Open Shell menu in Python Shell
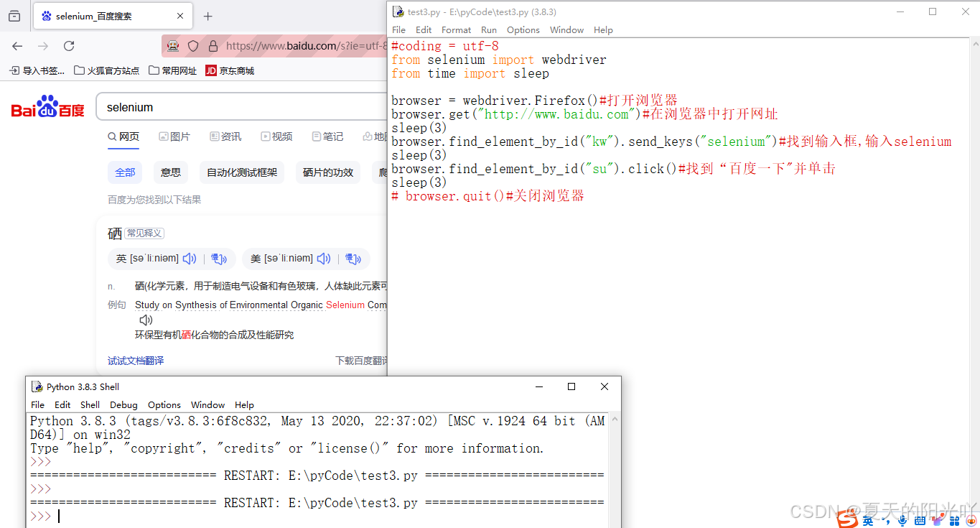The image size is (980, 528). (90, 405)
